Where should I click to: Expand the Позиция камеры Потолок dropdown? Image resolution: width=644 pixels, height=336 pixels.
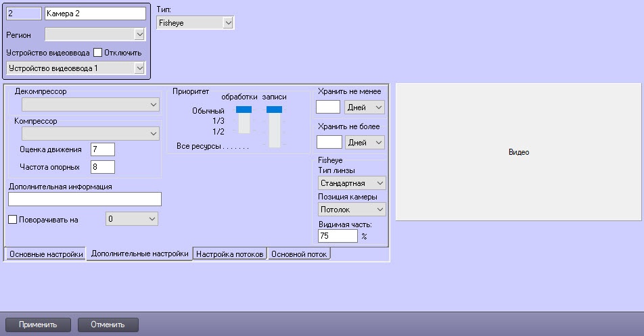351,210
